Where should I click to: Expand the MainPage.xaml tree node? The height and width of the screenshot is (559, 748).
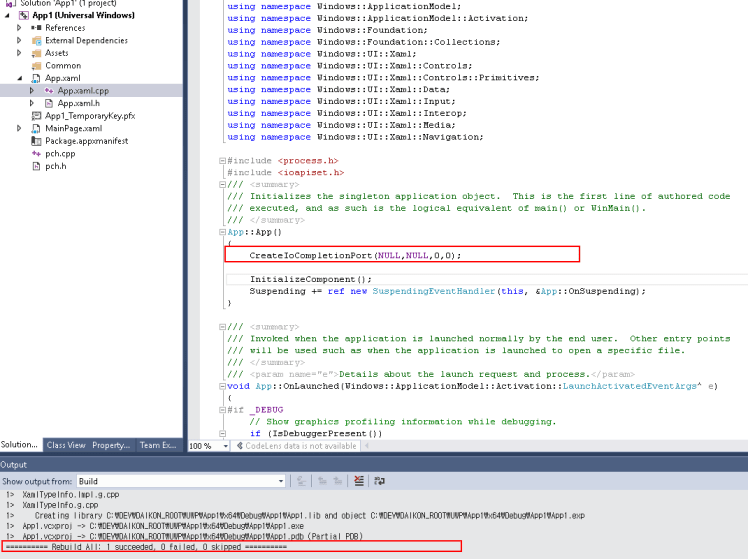(20, 129)
